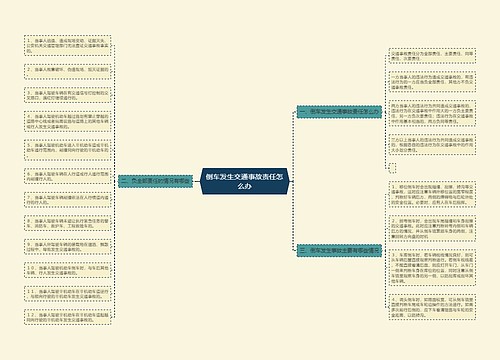This screenshot has width=500, height=360.
Task: Select branch node 三、倒车发生事故主要有哪些情况
Action: 339,250
